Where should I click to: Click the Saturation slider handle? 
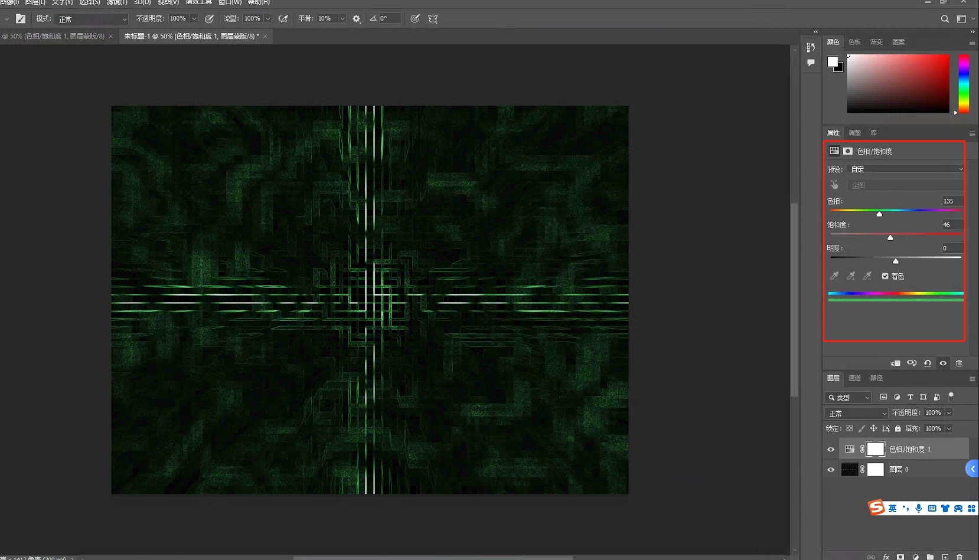(890, 237)
